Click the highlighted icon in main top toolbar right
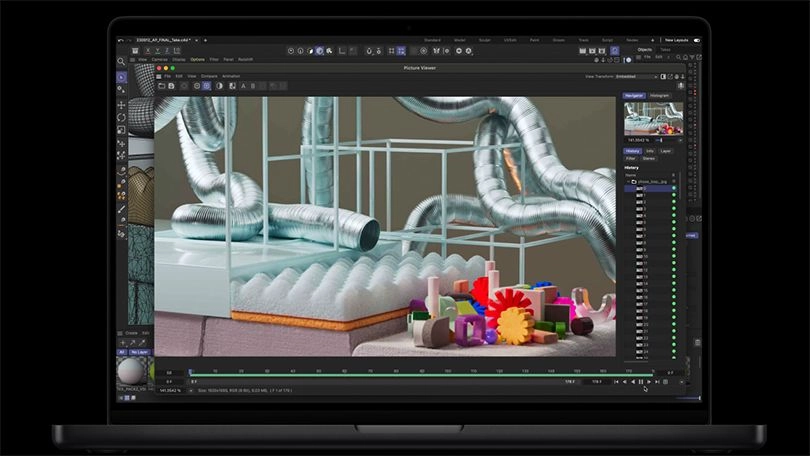The image size is (810, 456). [x=615, y=50]
